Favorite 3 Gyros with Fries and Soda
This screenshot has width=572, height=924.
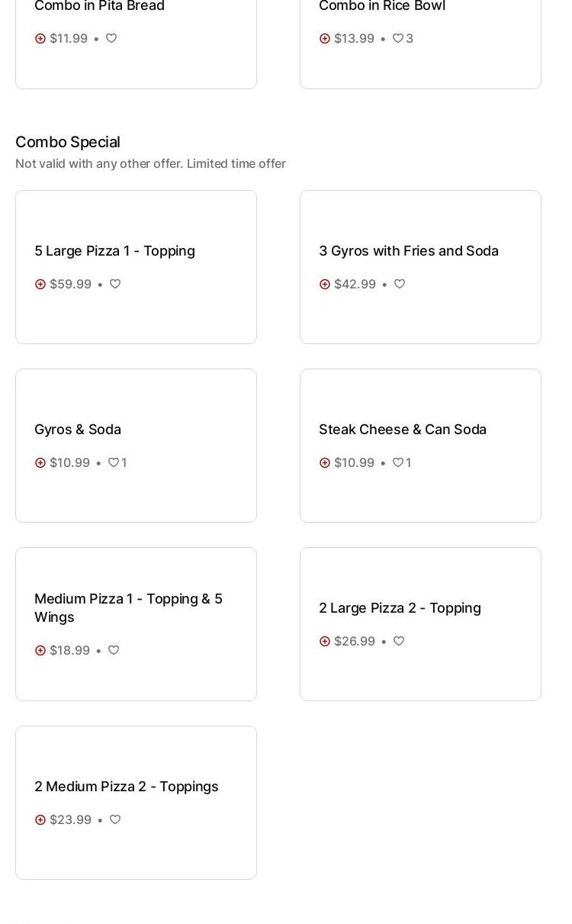(400, 284)
